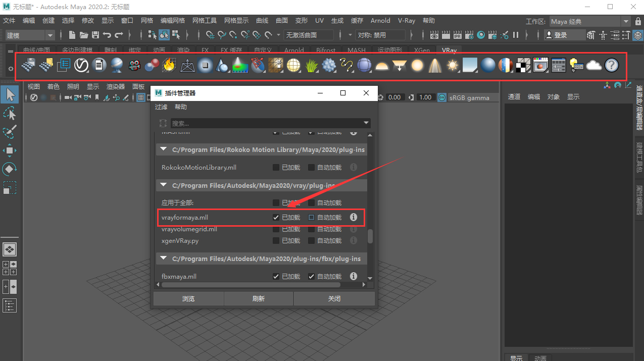Open the V-Ray menu in menu bar
The width and height of the screenshot is (644, 361).
pyautogui.click(x=407, y=21)
